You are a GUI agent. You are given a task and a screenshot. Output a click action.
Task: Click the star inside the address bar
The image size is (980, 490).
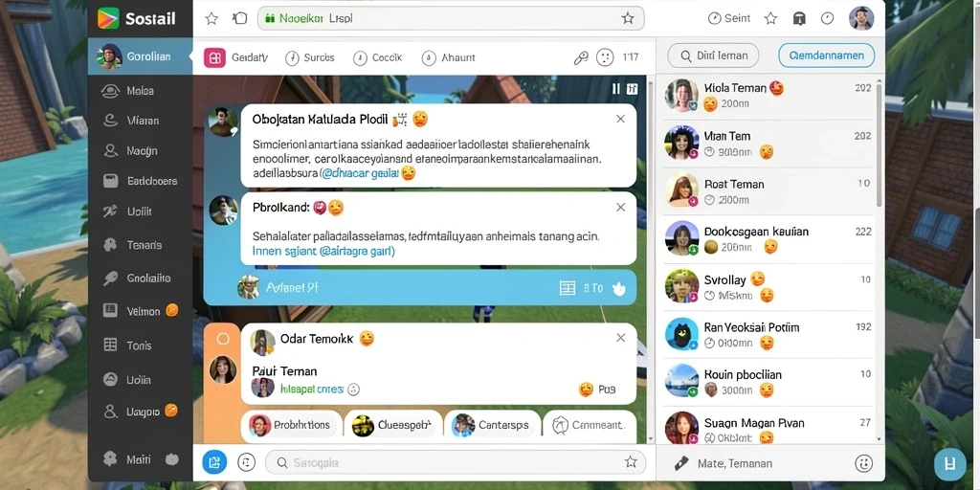(628, 19)
